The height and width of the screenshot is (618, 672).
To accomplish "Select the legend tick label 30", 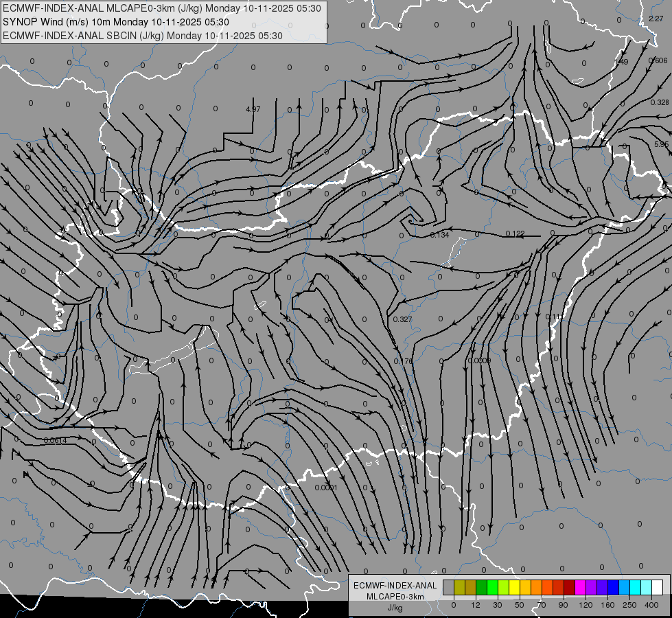I will coord(498,605).
